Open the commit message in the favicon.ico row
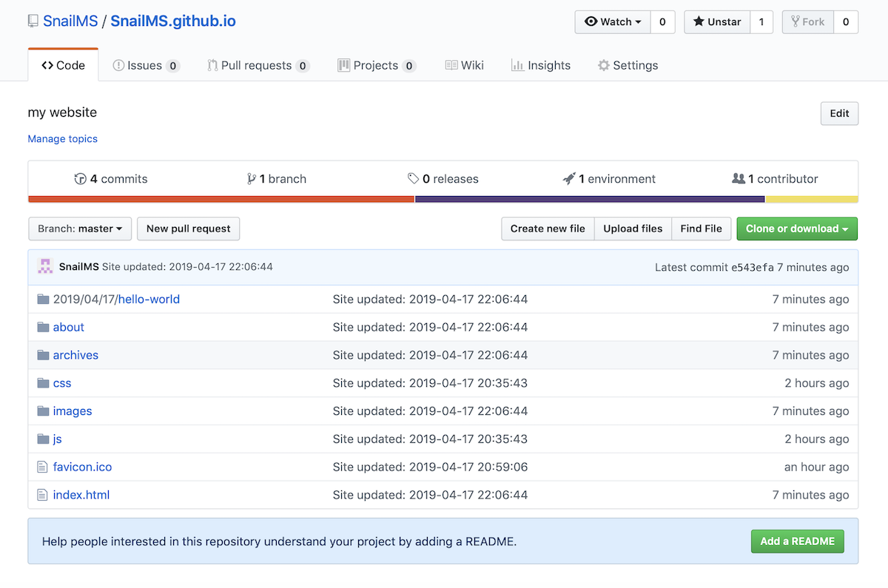The image size is (888, 588). coord(430,467)
